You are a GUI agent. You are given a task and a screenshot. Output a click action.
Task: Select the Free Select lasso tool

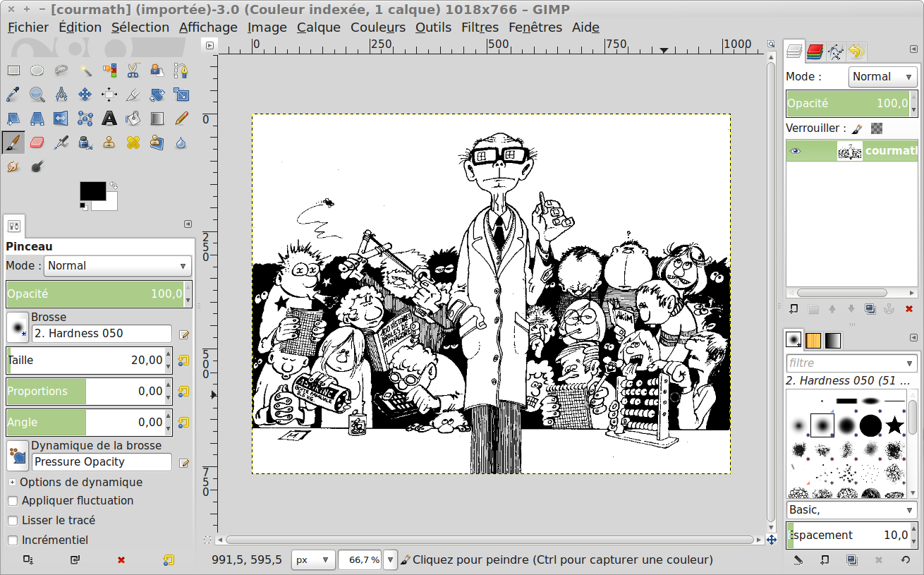click(61, 71)
